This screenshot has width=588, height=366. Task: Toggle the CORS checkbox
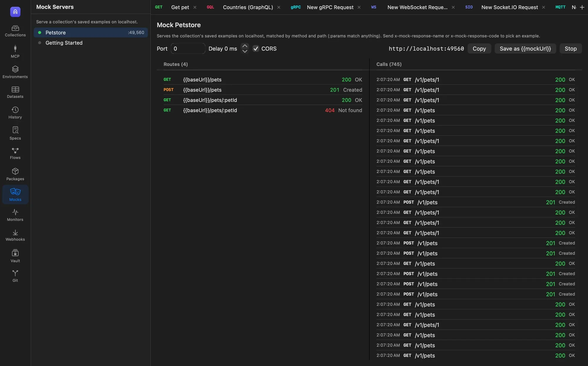pyautogui.click(x=256, y=49)
